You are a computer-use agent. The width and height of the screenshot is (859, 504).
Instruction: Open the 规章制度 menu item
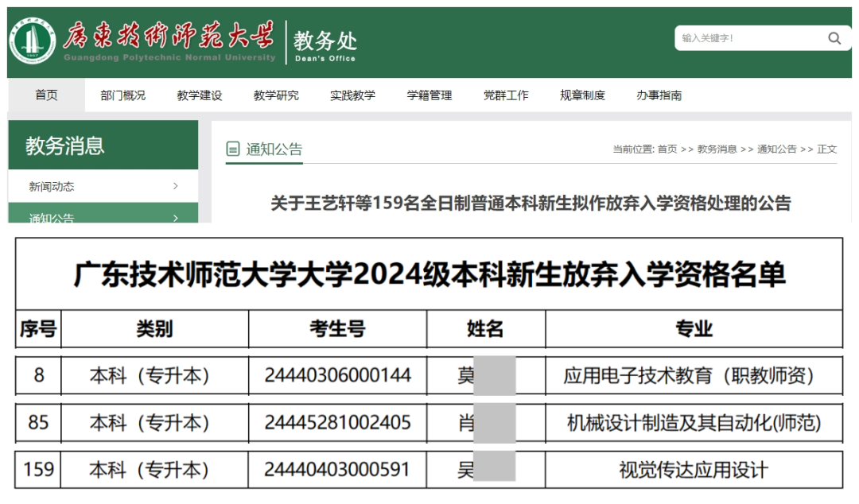pos(582,95)
